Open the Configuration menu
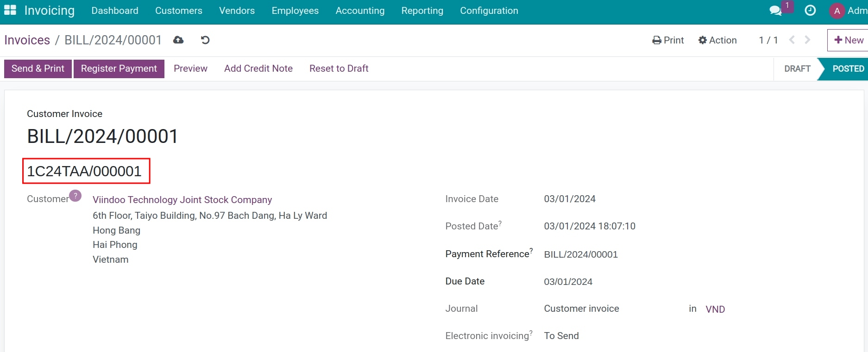This screenshot has width=868, height=352. (489, 11)
